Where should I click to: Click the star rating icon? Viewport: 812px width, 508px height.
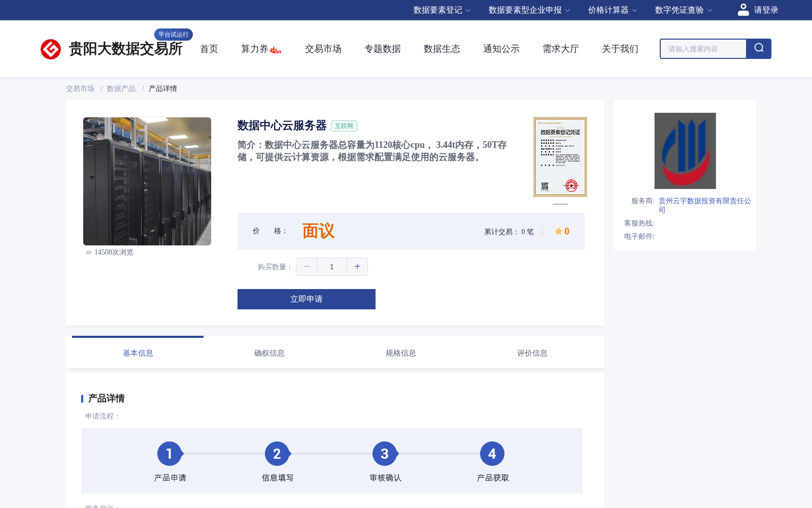559,231
